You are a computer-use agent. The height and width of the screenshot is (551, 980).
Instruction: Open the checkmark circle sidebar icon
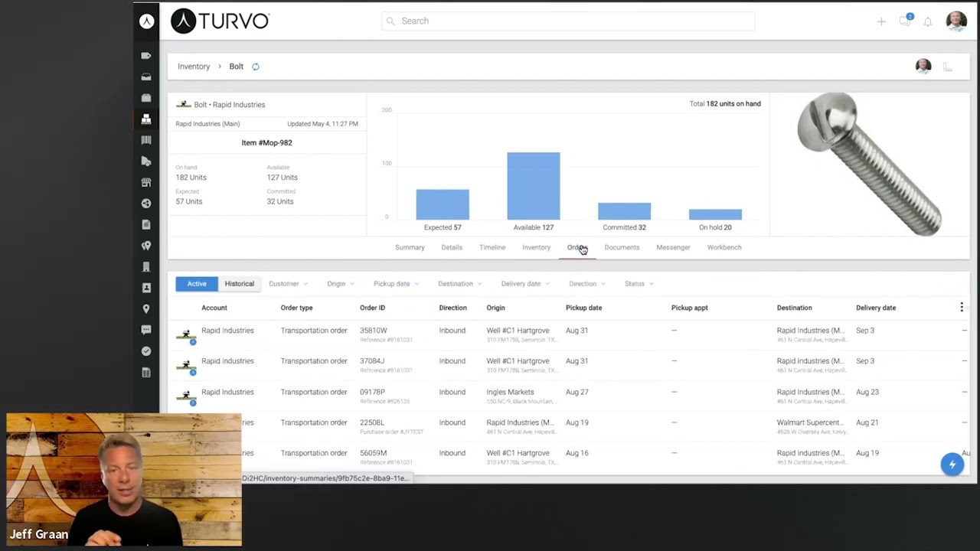tap(146, 351)
